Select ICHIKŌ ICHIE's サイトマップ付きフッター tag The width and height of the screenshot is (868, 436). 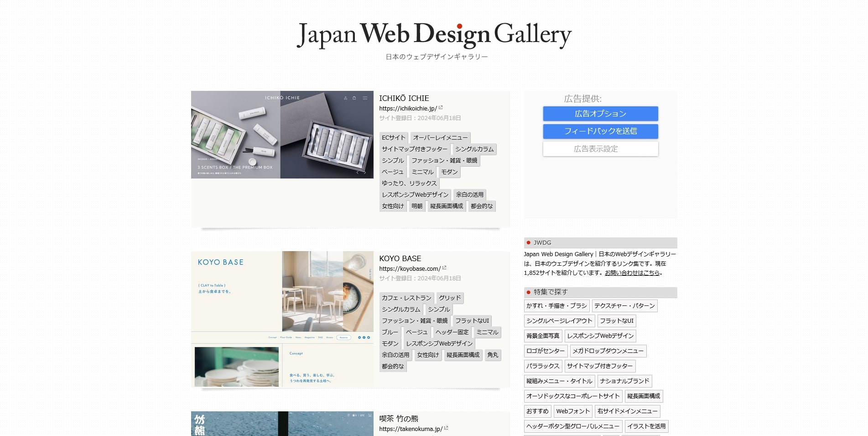tap(415, 149)
